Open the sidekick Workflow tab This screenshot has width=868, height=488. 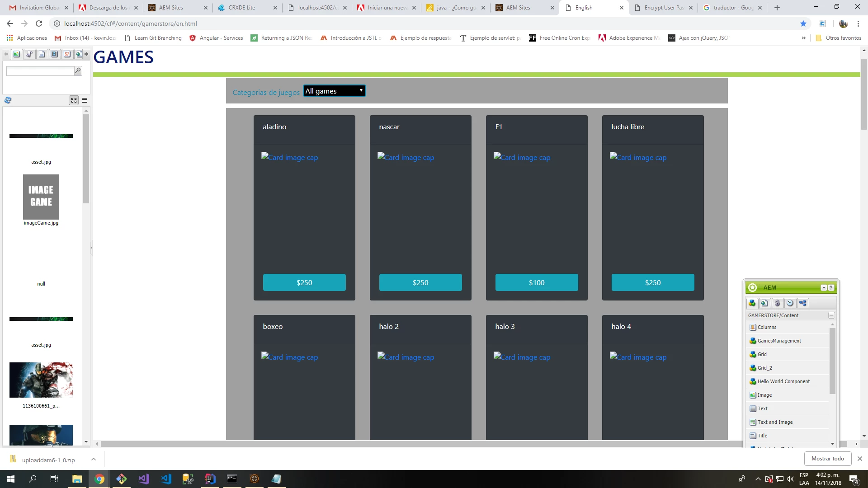(x=802, y=303)
